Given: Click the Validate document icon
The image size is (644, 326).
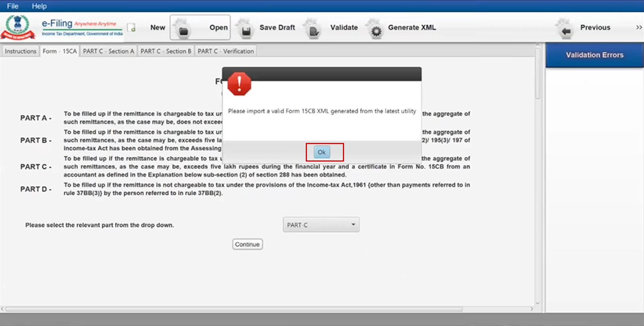Looking at the screenshot, I should click(313, 31).
